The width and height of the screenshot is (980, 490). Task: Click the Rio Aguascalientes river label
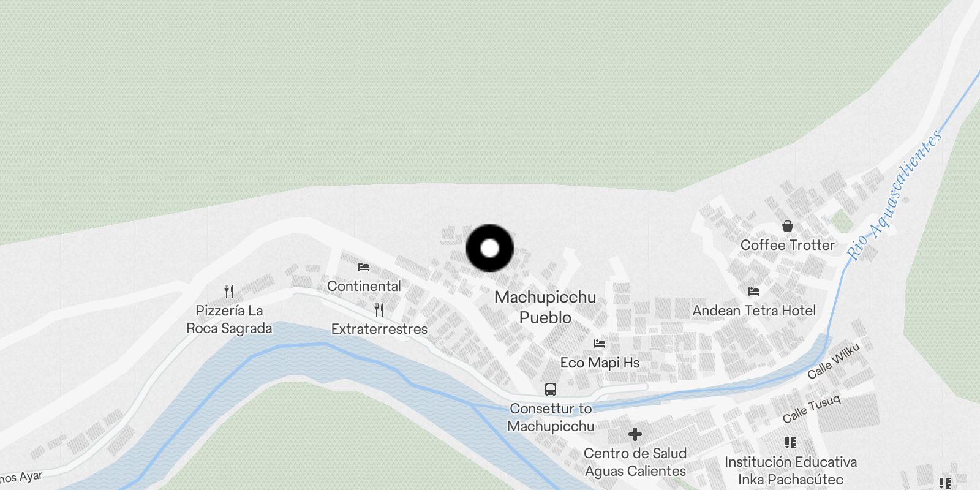pos(894,194)
